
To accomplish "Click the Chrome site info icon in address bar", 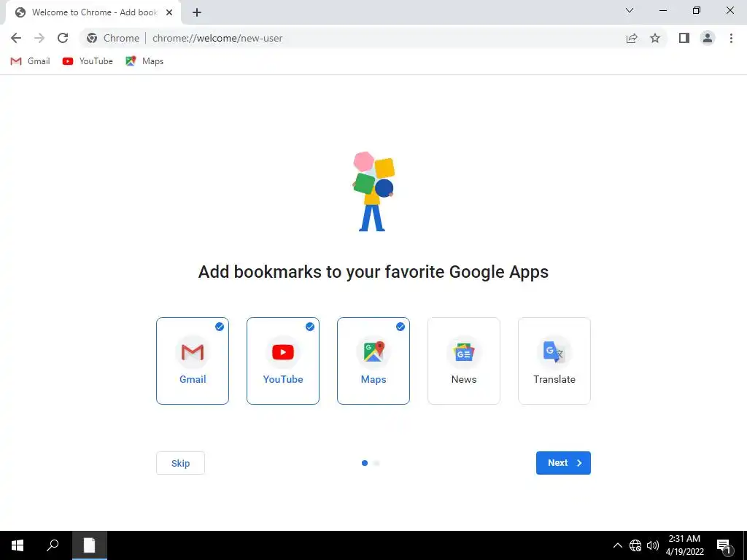I will (x=92, y=38).
